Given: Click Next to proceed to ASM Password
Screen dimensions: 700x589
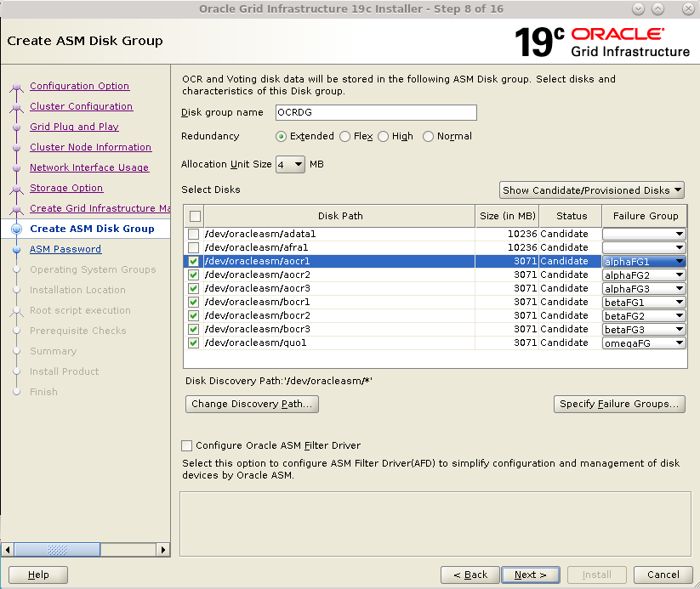Looking at the screenshot, I should (530, 575).
